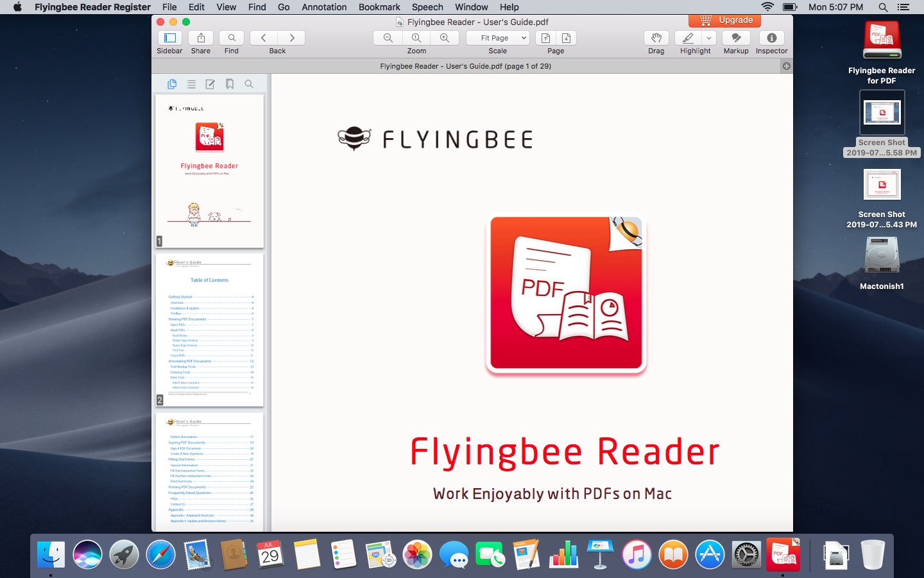Image resolution: width=924 pixels, height=578 pixels.
Task: Click the Share toolbar icon
Action: [201, 38]
